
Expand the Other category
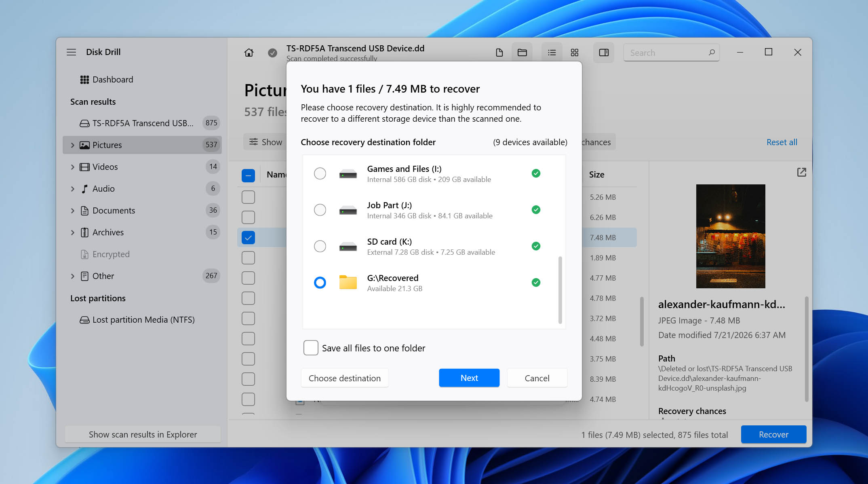click(73, 276)
